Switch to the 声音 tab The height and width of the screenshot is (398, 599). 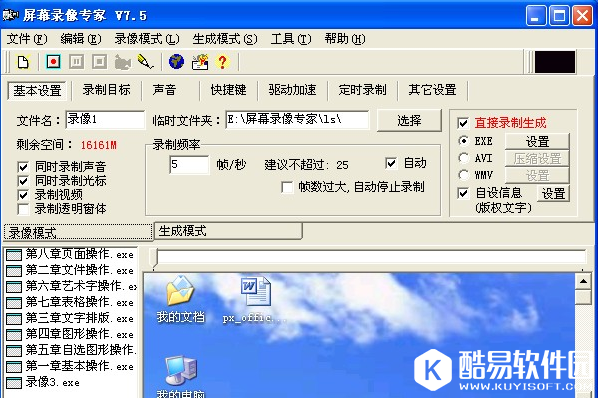[x=164, y=90]
